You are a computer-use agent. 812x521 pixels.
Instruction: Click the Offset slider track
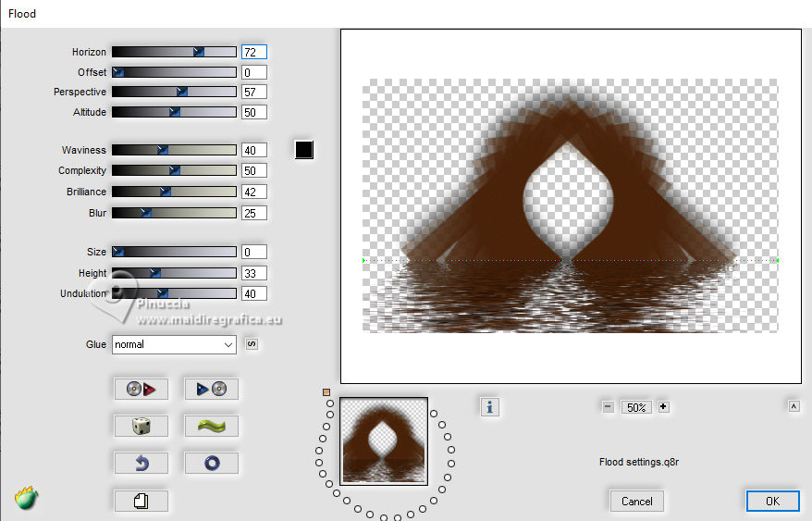[174, 72]
